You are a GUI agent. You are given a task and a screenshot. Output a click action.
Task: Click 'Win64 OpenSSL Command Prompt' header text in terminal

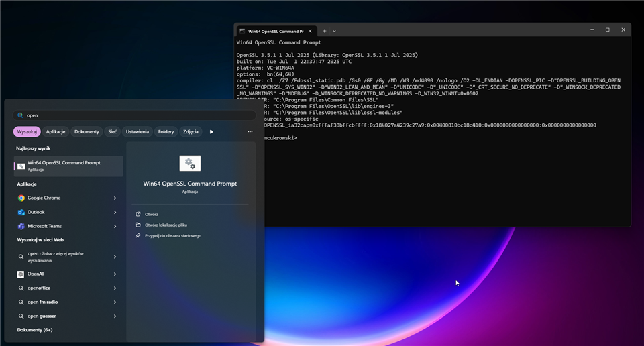pos(279,43)
